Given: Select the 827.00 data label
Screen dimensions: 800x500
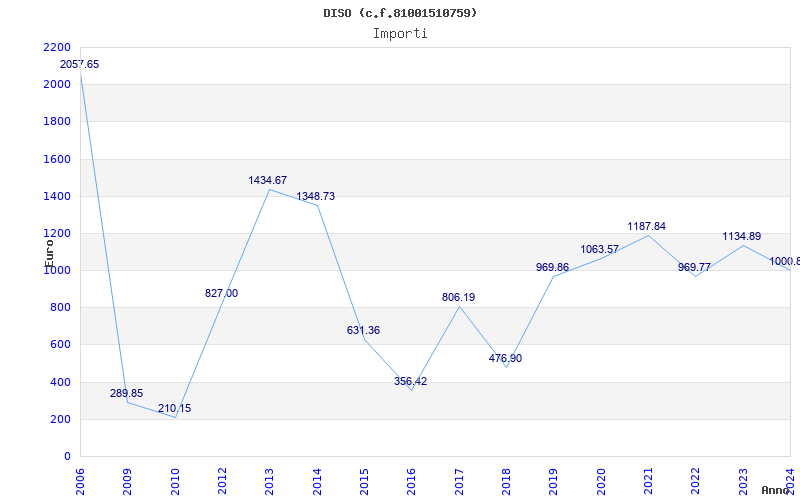Looking at the screenshot, I should [x=221, y=293].
